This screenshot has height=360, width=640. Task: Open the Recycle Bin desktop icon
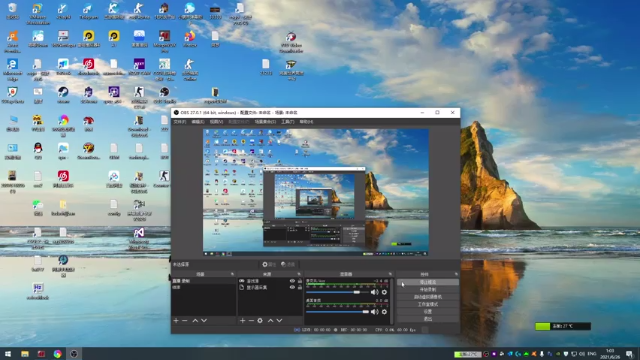(12, 11)
